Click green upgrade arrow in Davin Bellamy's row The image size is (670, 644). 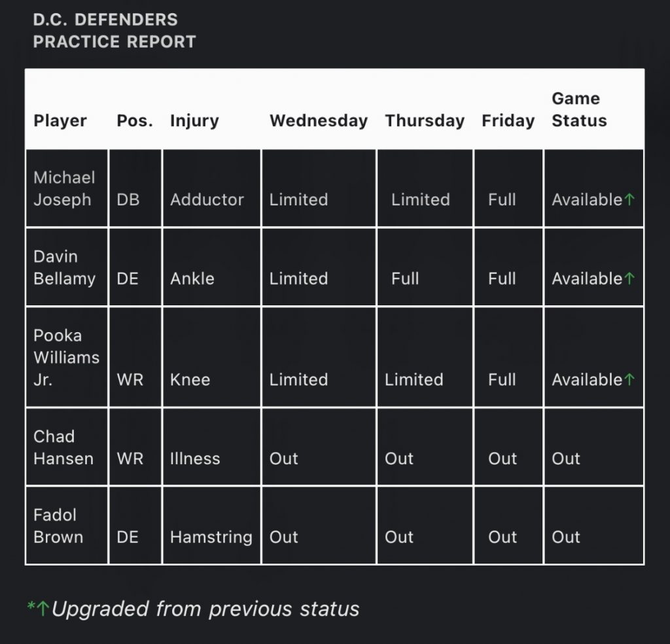click(x=629, y=279)
